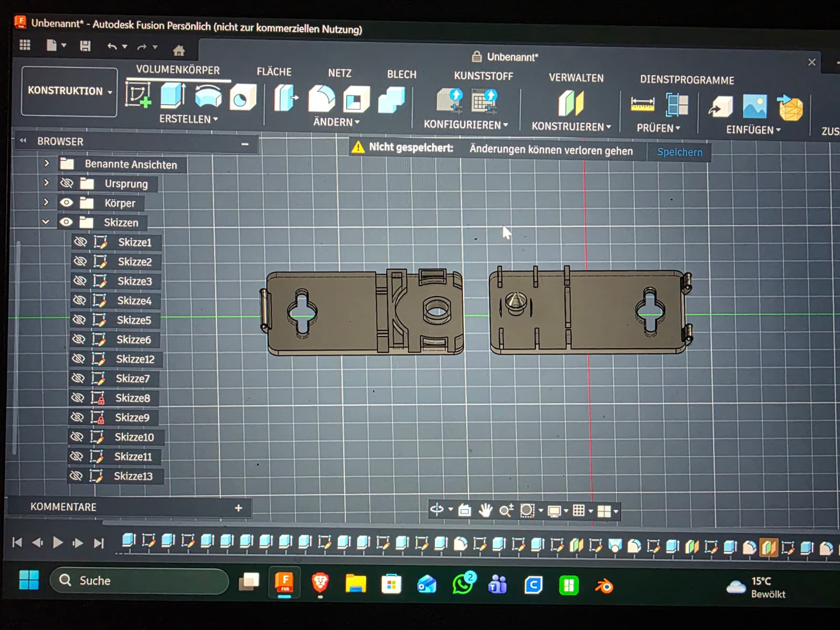
Task: Open the KONFIGURIEREN dropdown menu
Action: [466, 125]
